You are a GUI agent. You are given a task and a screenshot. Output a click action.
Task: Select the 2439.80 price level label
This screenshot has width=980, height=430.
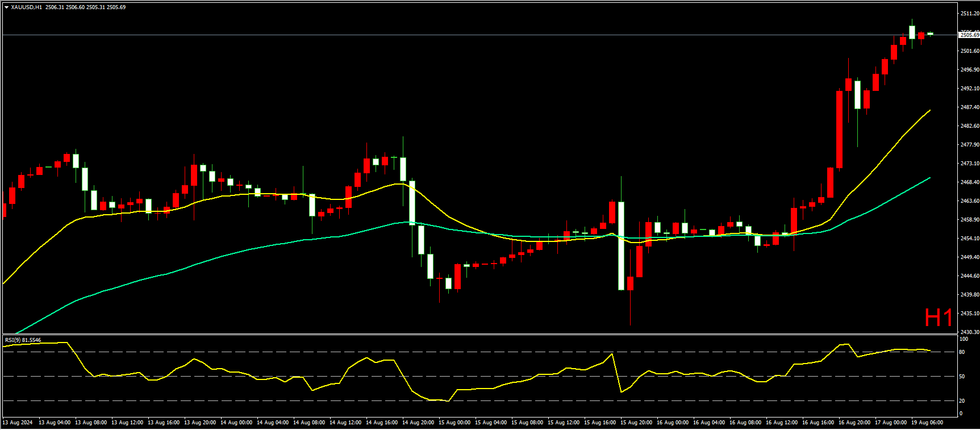pyautogui.click(x=970, y=295)
